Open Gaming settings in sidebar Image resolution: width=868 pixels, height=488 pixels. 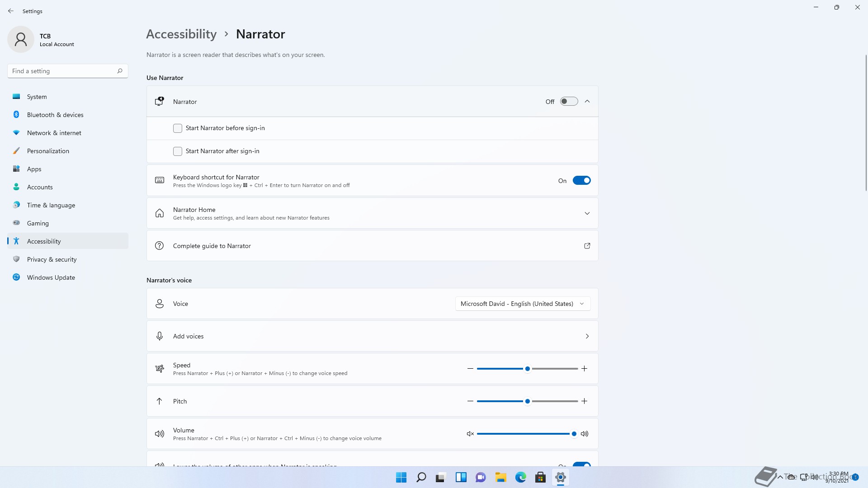(x=68, y=223)
